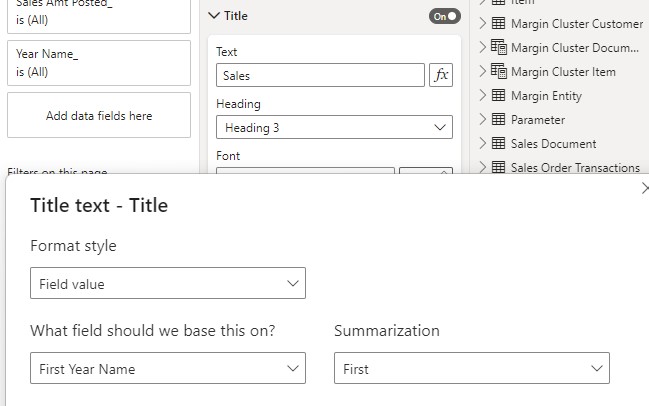Click the Sales Order Transactions table icon

point(498,167)
